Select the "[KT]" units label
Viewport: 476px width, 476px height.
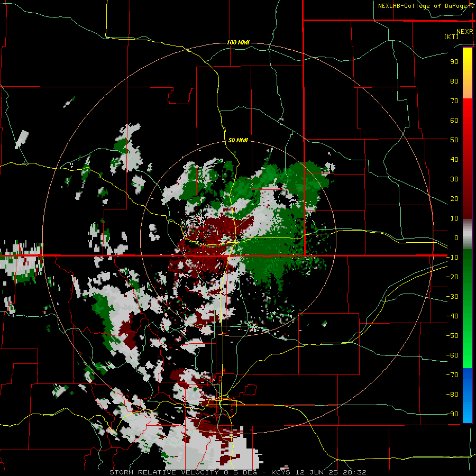452,36
